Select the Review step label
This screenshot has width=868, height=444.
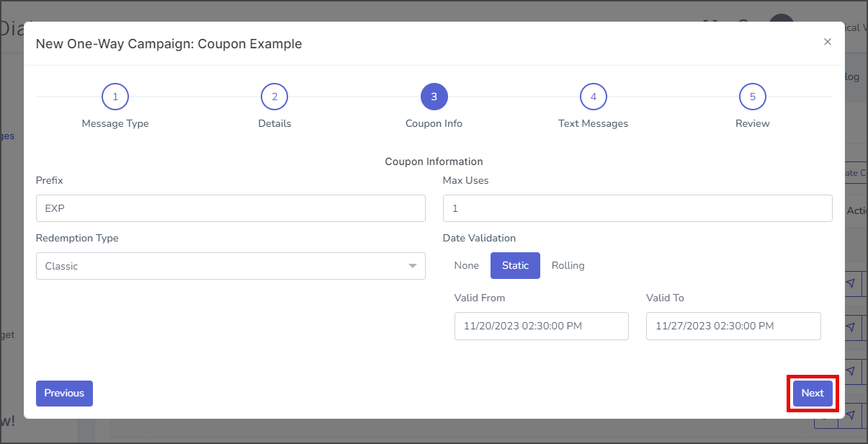(x=753, y=123)
